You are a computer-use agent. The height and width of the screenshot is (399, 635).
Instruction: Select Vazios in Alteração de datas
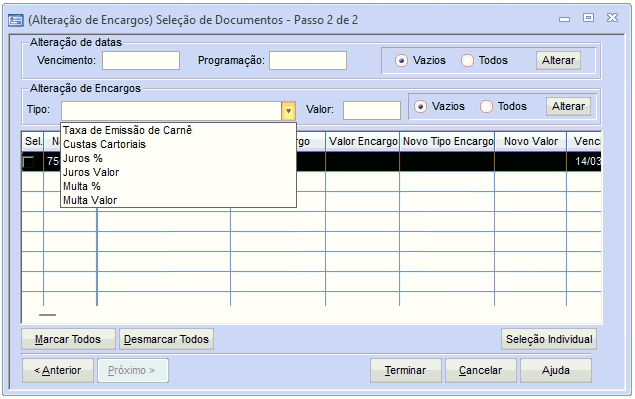tap(401, 61)
